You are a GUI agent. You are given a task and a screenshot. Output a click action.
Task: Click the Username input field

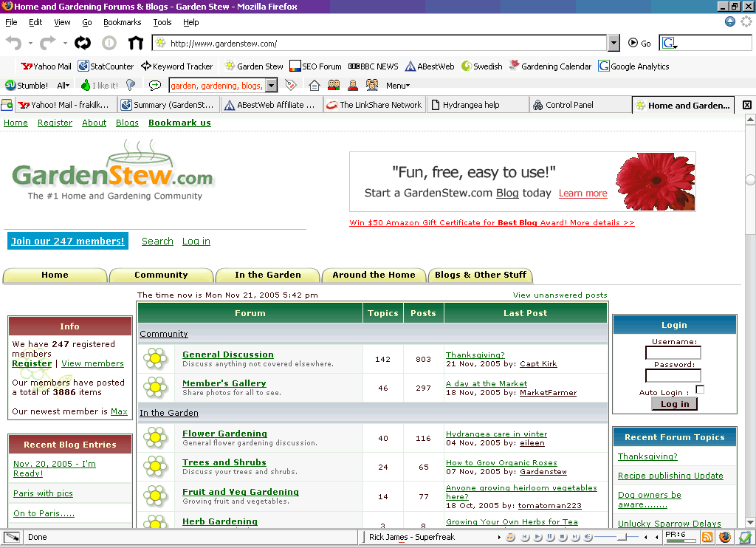673,353
